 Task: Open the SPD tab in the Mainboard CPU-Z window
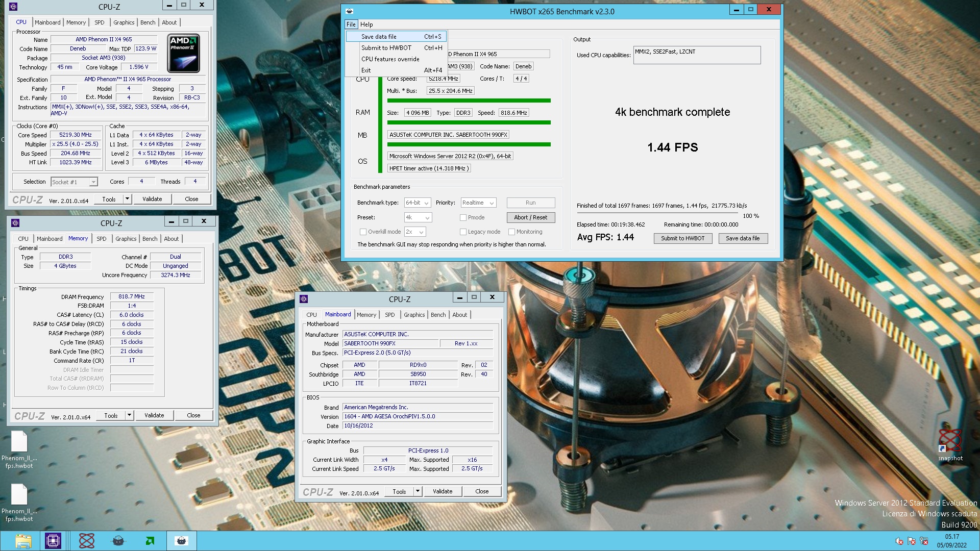point(390,315)
